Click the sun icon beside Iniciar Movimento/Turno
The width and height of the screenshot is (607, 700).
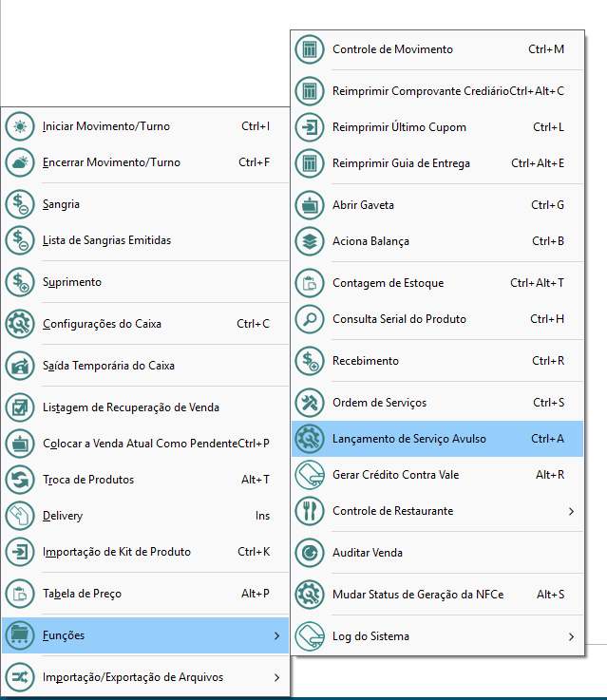[x=20, y=126]
